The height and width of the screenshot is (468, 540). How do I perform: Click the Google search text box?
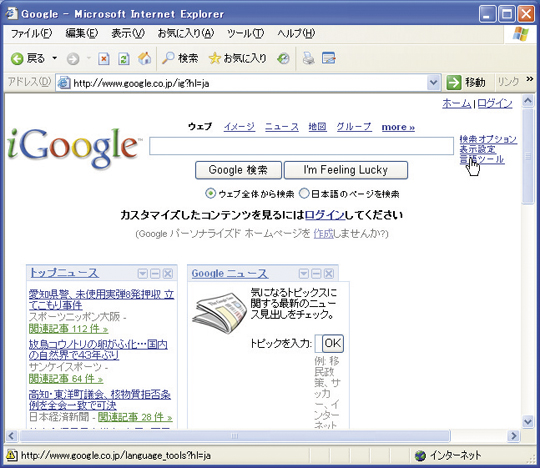tap(301, 146)
